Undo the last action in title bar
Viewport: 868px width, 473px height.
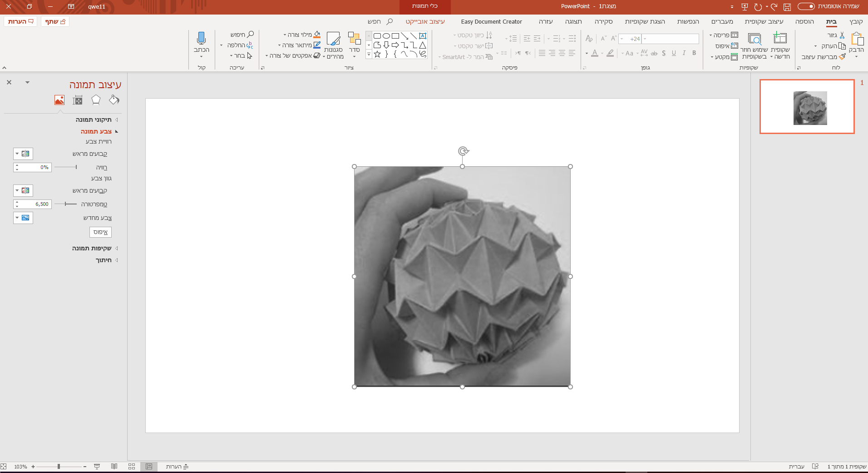pos(774,7)
